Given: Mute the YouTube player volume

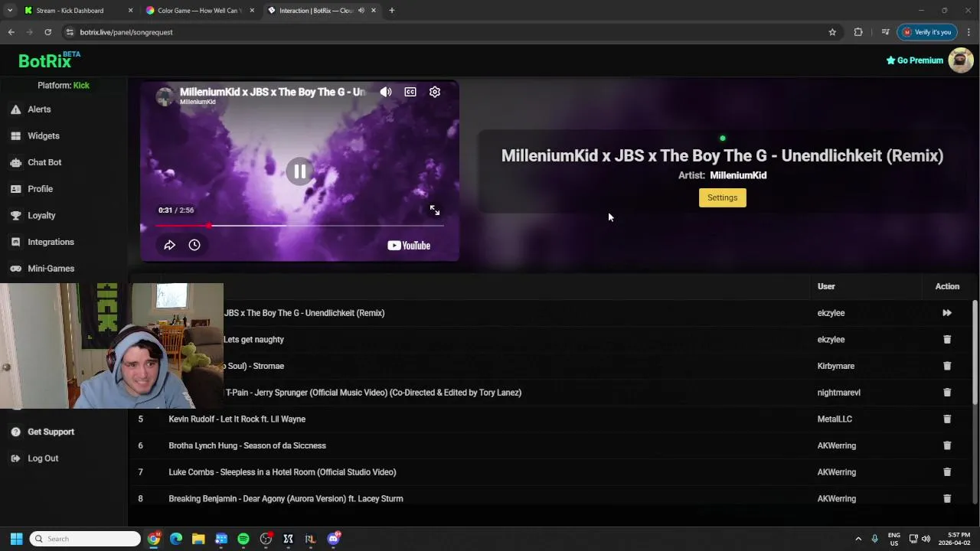Looking at the screenshot, I should pos(386,92).
